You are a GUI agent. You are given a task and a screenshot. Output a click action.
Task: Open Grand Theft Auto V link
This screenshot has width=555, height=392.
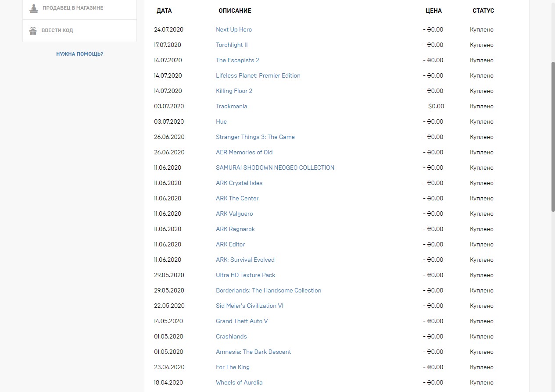tap(242, 321)
